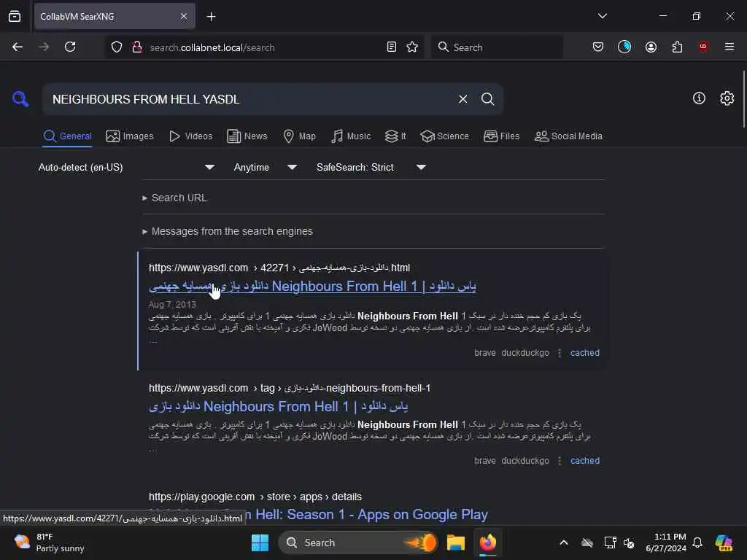Screen dimensions: 747x560
Task: Click the Firefox taskbar icon
Action: (488, 542)
